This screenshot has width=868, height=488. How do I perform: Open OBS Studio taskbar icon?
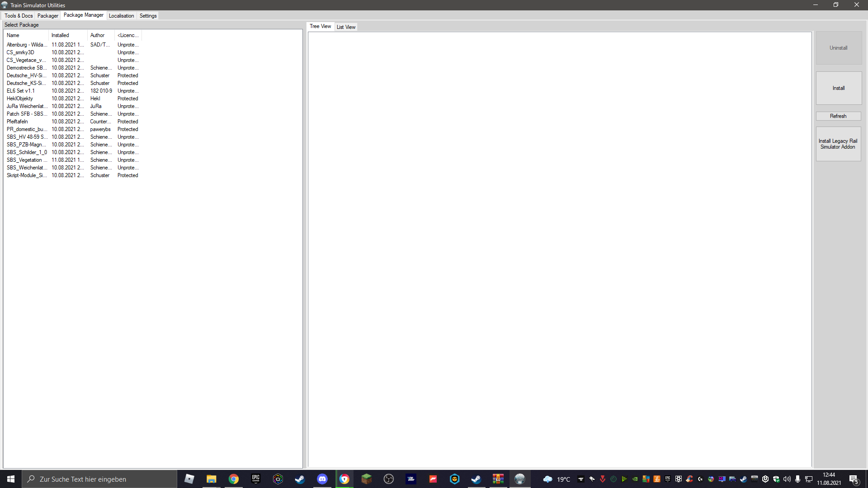(388, 479)
